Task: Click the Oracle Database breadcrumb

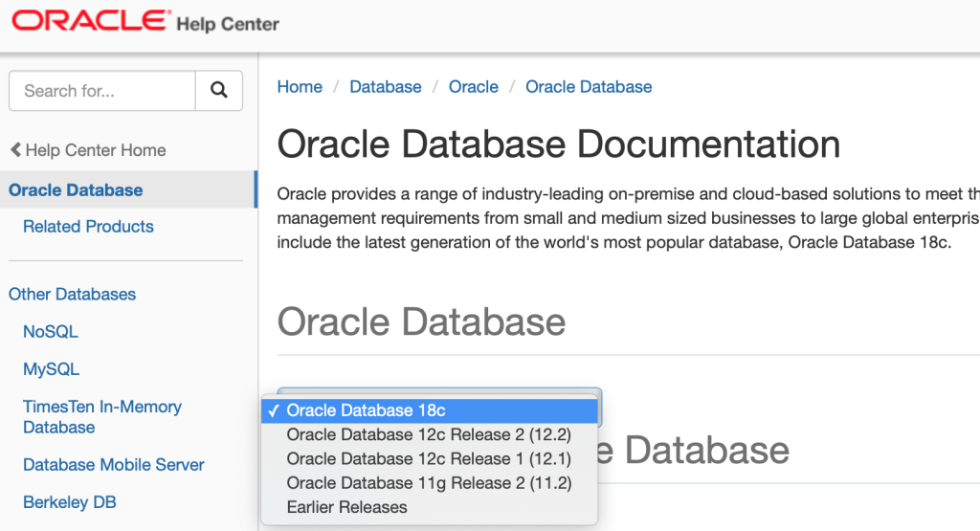Action: click(589, 87)
